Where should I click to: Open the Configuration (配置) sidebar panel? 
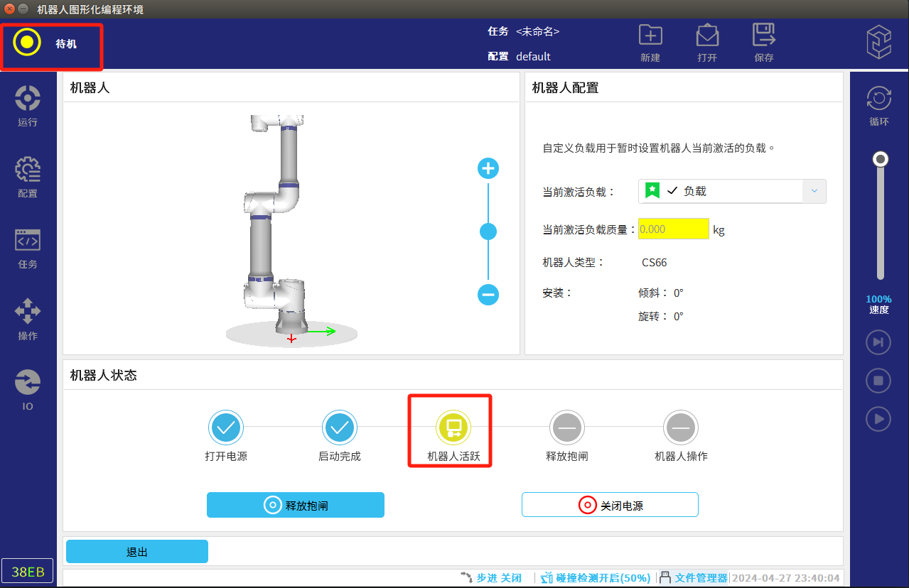coord(28,177)
